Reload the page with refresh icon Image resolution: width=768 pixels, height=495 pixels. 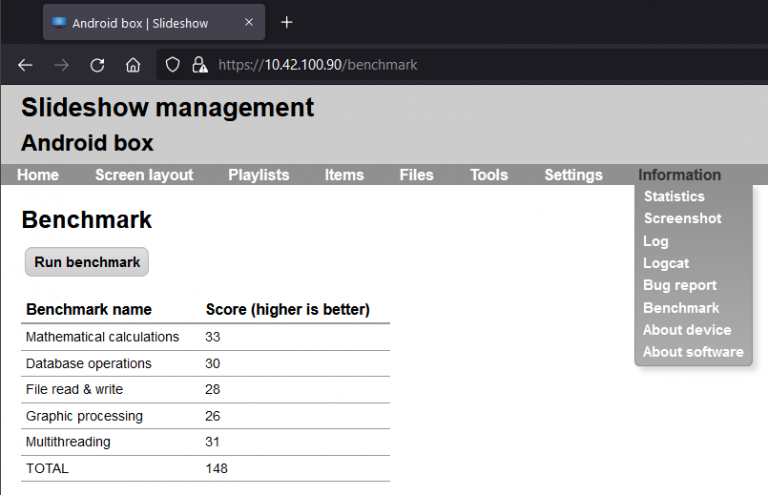[x=97, y=65]
